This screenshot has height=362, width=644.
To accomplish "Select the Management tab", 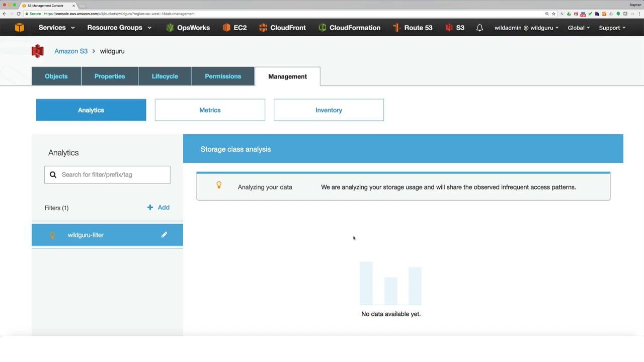I will 287,76.
